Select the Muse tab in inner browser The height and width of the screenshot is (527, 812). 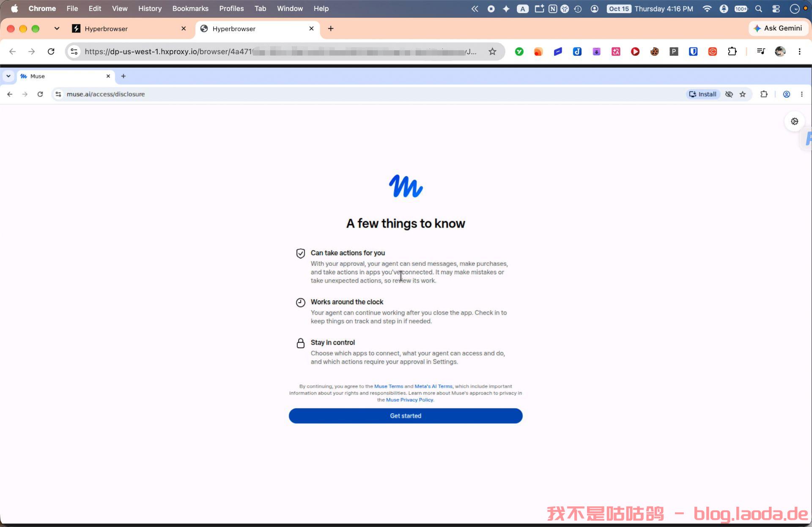click(66, 76)
